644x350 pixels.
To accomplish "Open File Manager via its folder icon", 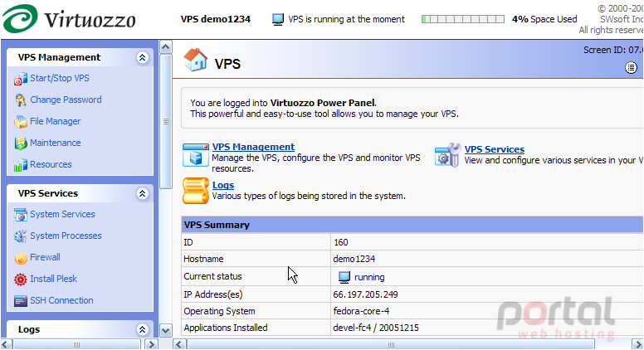I will (x=21, y=121).
